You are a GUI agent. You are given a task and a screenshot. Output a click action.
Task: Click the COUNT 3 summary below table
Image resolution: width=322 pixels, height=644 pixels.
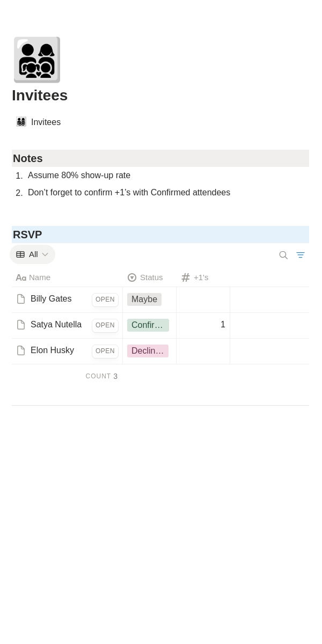101,376
